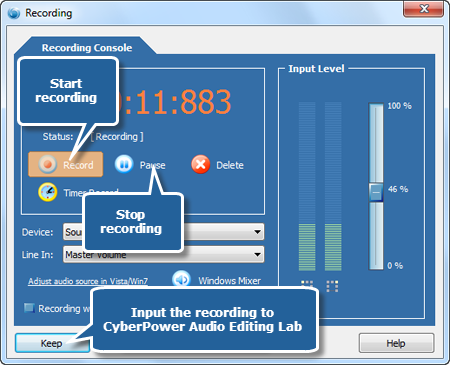The height and width of the screenshot is (365, 450).
Task: Click the Record button
Action: (x=66, y=164)
